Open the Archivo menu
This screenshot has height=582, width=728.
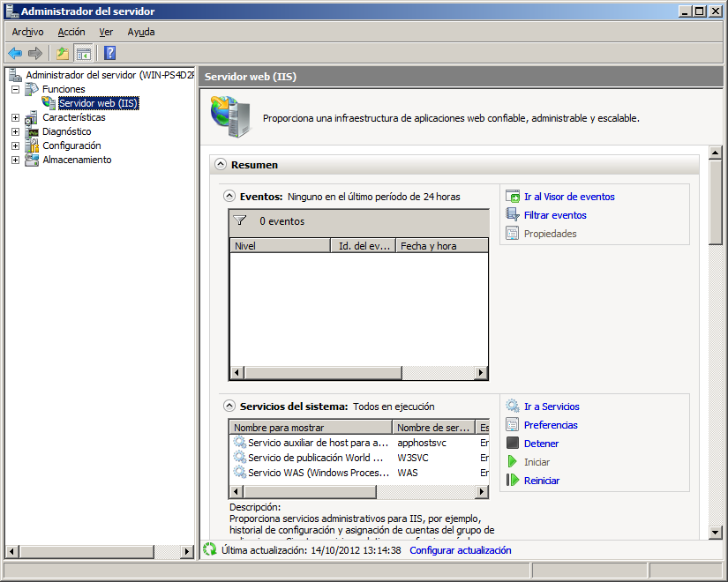pyautogui.click(x=26, y=32)
